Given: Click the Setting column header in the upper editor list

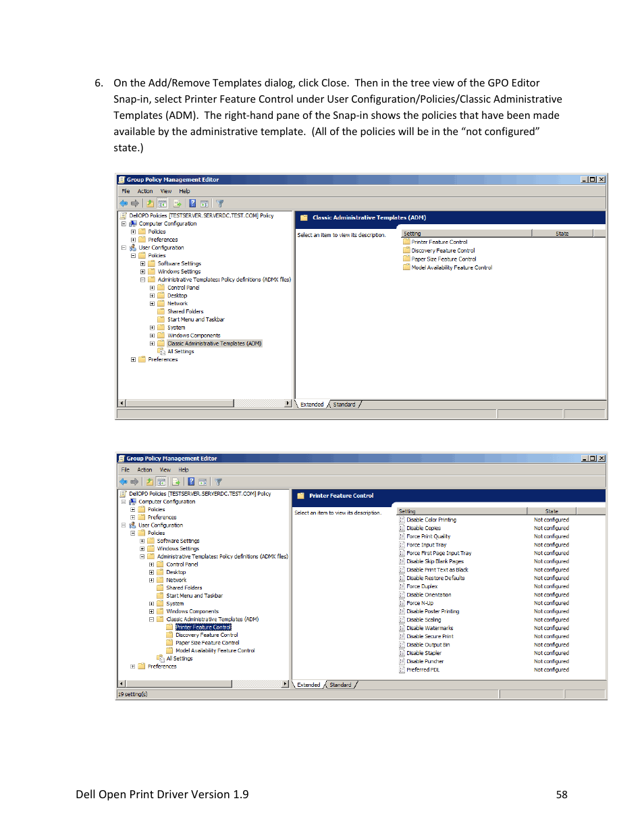Looking at the screenshot, I should pos(466,234).
